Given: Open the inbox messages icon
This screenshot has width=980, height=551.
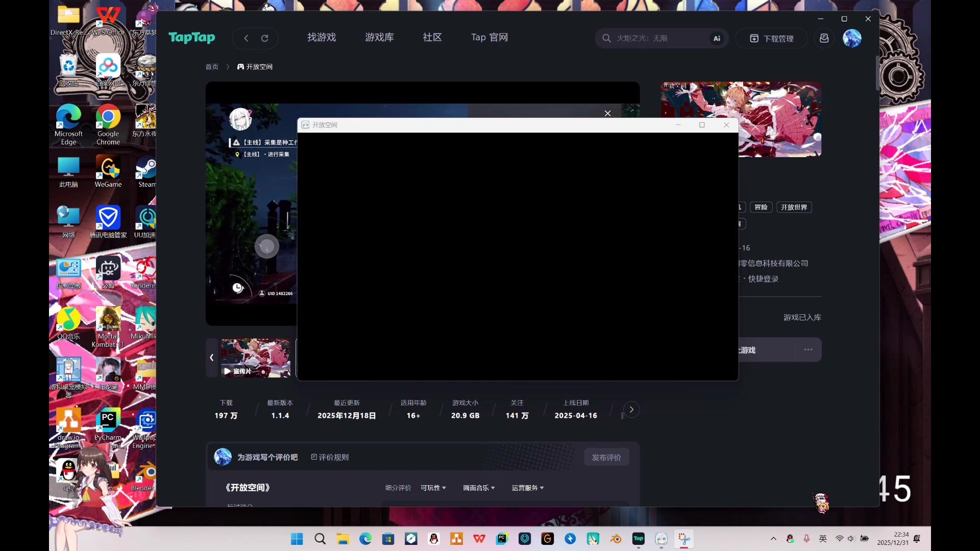Looking at the screenshot, I should pos(824,38).
